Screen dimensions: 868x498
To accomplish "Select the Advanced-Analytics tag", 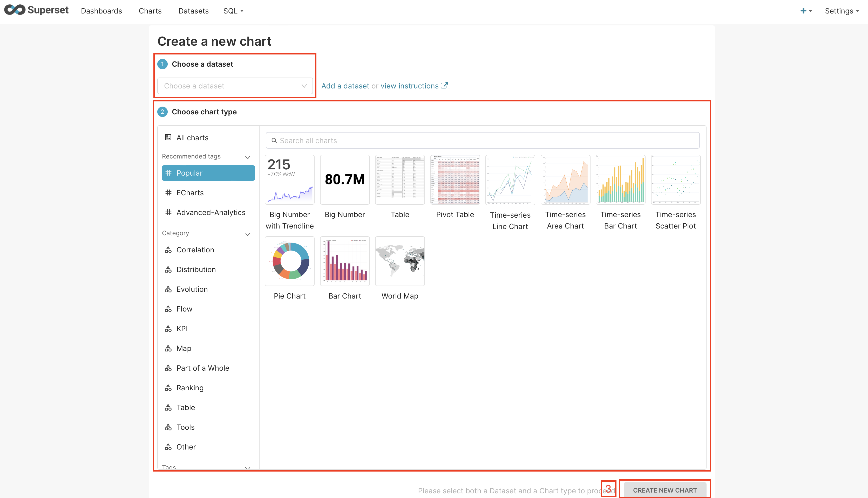I will (208, 212).
